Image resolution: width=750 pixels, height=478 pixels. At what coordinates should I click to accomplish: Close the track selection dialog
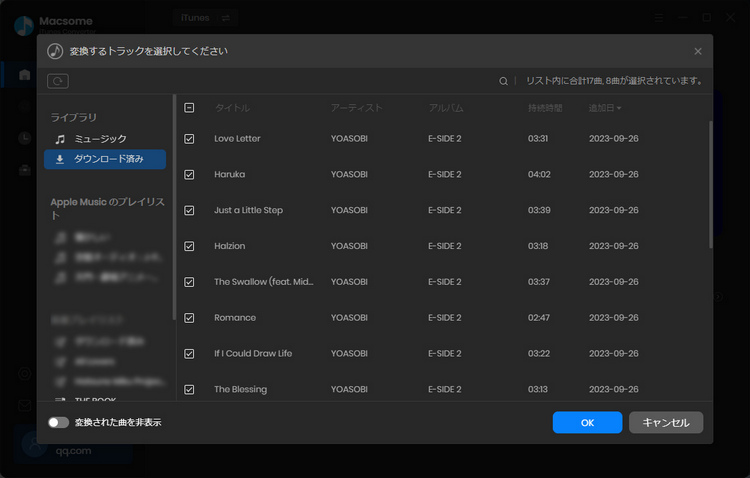click(698, 51)
